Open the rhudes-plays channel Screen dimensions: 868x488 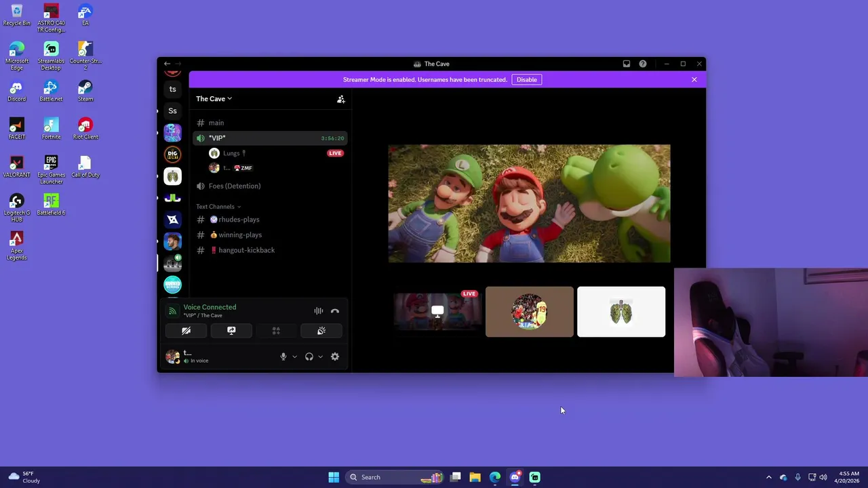pyautogui.click(x=270, y=220)
